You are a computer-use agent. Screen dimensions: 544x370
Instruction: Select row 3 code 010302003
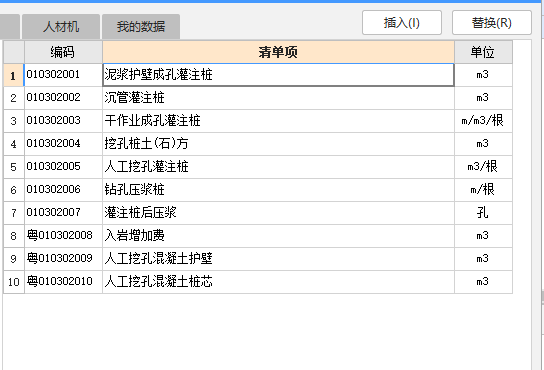(x=63, y=120)
